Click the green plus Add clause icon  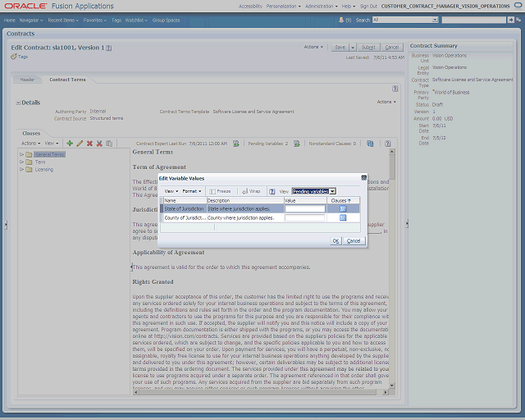click(70, 144)
